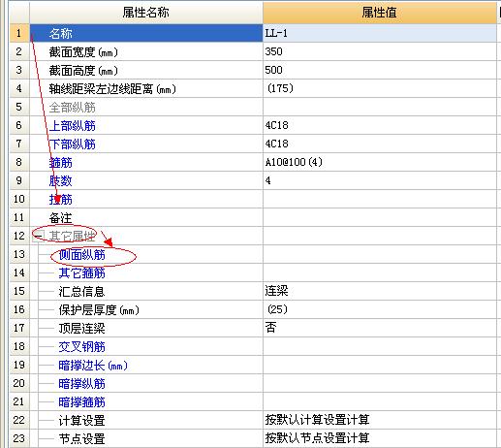Open the 箍筋 property link

pyautogui.click(x=61, y=163)
